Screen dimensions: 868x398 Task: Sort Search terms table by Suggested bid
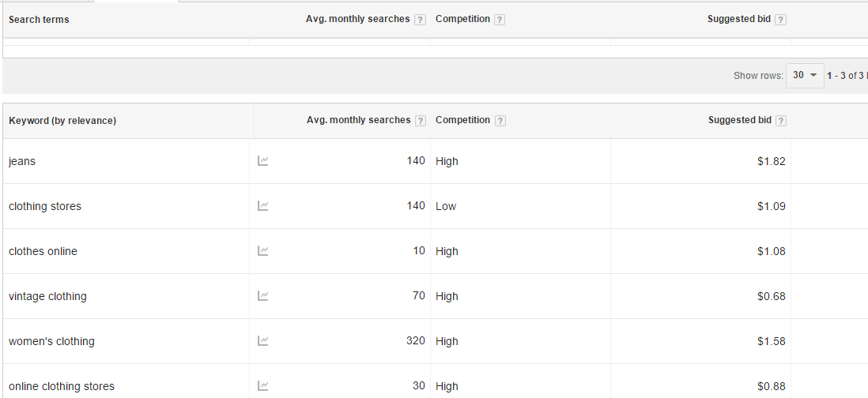click(x=739, y=19)
